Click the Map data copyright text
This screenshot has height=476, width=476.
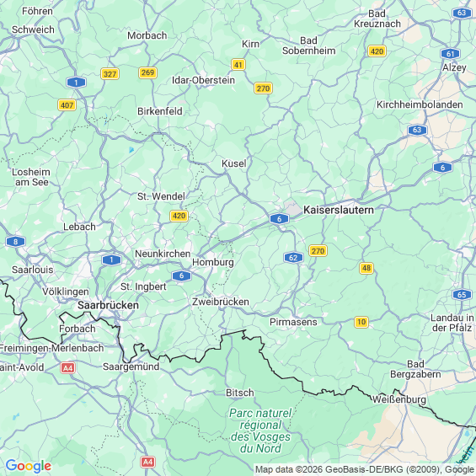point(365,469)
